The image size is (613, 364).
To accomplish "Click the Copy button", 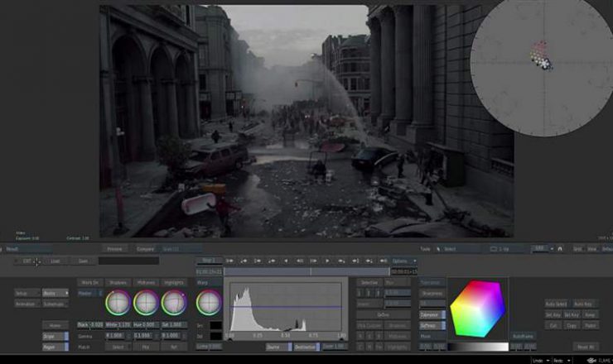I will point(572,325).
